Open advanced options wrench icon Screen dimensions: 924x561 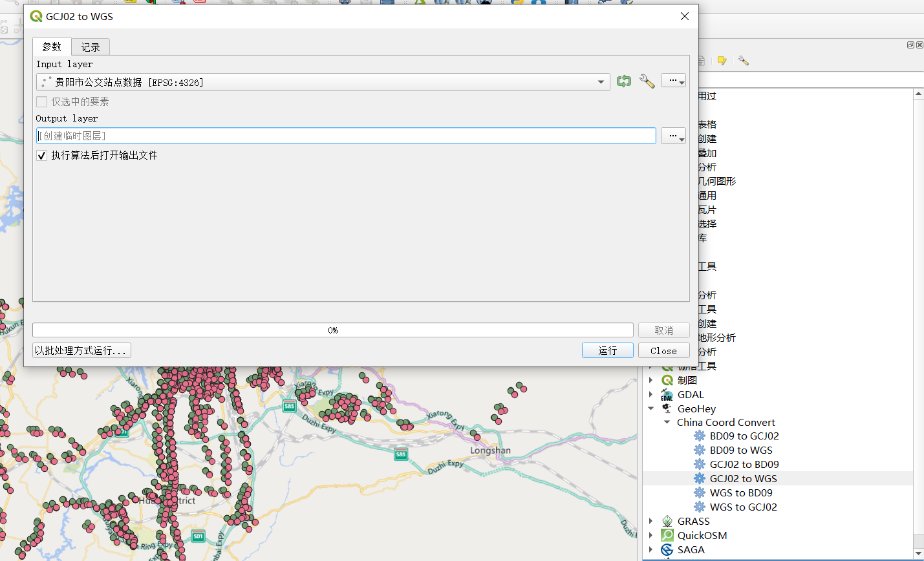647,81
